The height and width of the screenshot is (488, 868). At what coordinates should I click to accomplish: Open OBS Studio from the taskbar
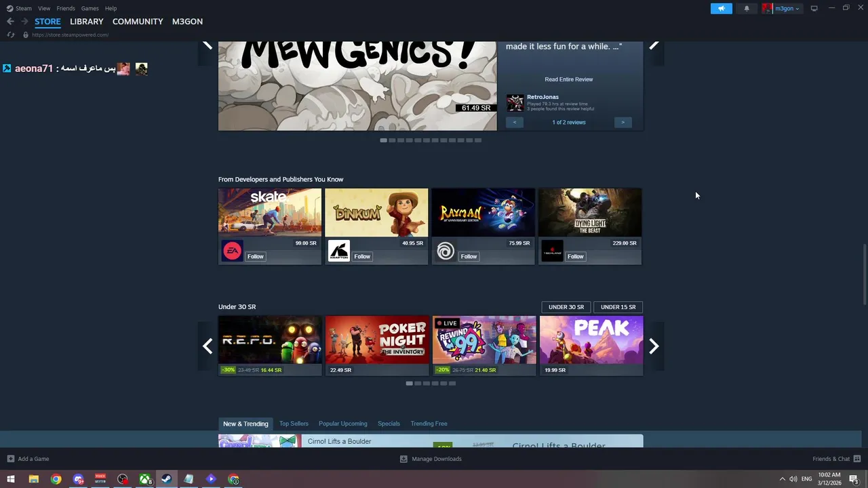tap(123, 479)
